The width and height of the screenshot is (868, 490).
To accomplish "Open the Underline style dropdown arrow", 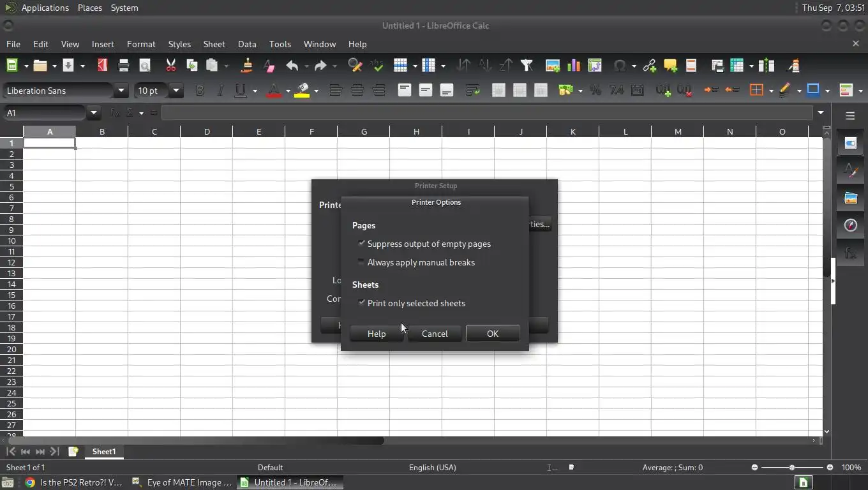I will [255, 91].
